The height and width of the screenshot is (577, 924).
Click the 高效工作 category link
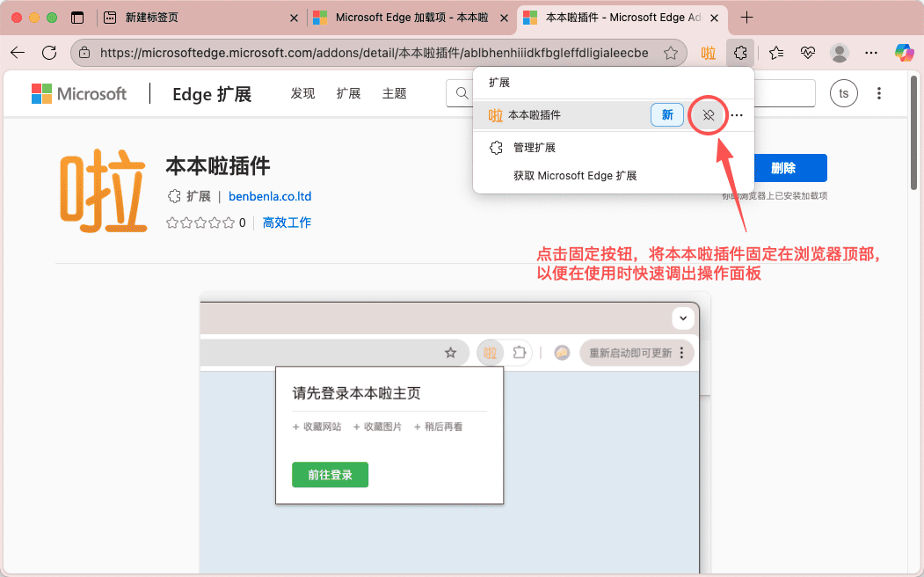tap(287, 223)
